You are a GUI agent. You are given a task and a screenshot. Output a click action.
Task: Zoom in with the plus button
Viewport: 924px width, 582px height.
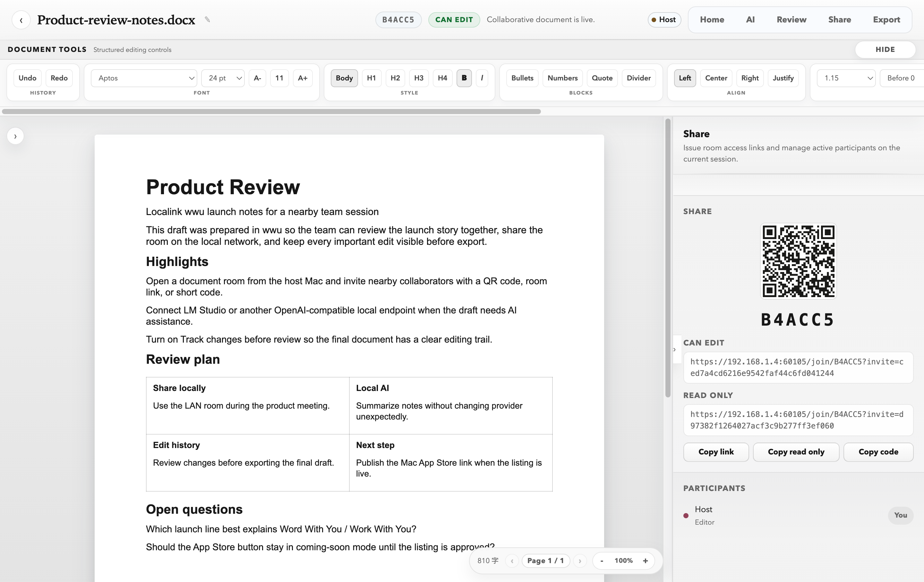coord(646,561)
